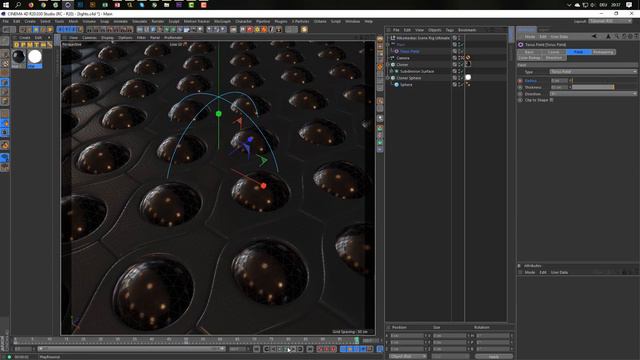Click the Windows Start button

pyautogui.click(x=6, y=5)
